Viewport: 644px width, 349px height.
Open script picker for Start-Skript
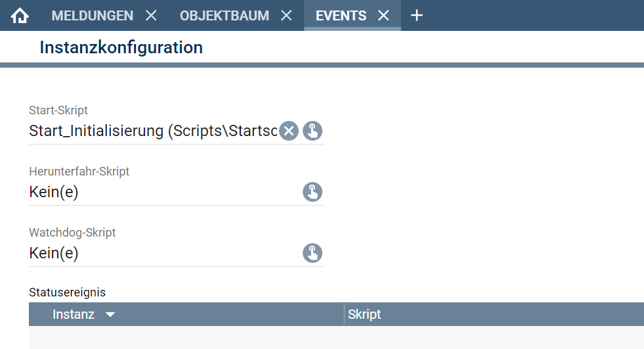tap(312, 131)
